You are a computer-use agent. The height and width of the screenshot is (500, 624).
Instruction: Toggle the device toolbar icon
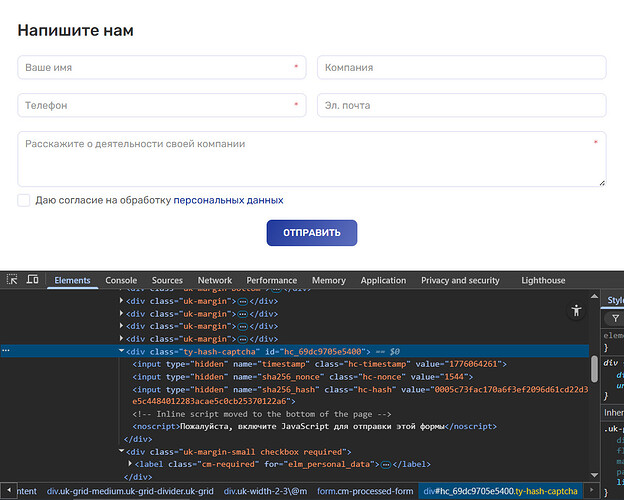tap(32, 281)
